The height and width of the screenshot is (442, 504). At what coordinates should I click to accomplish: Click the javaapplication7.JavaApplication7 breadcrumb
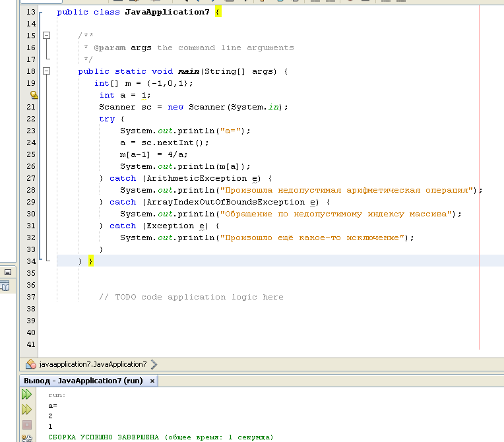pos(92,364)
